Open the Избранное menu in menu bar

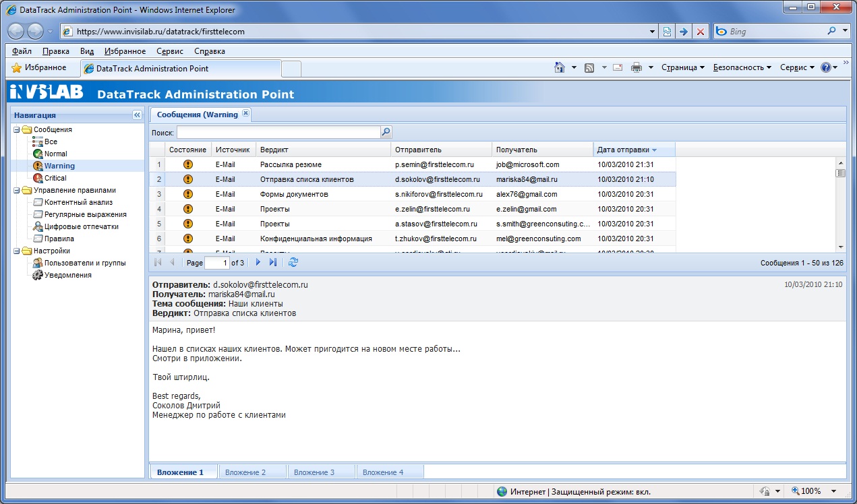pos(125,51)
